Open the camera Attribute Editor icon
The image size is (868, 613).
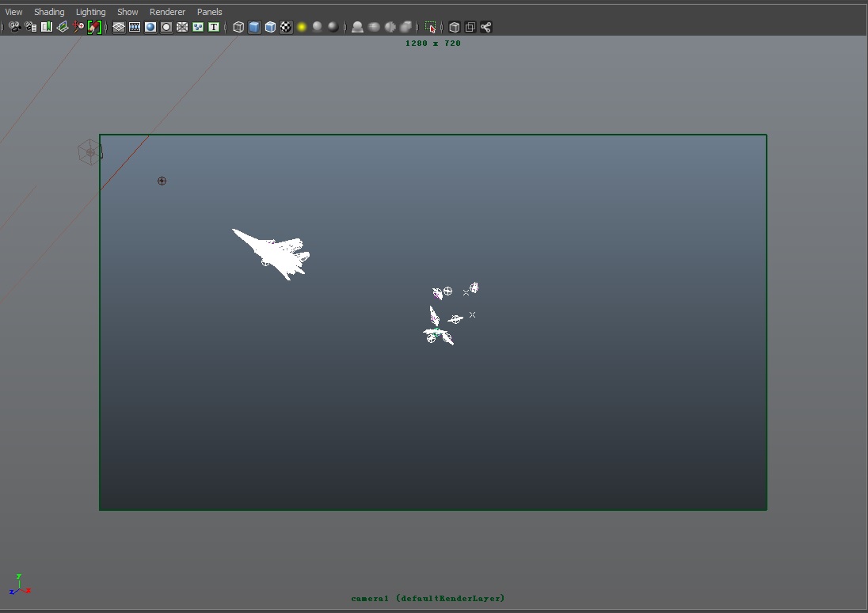coord(30,27)
